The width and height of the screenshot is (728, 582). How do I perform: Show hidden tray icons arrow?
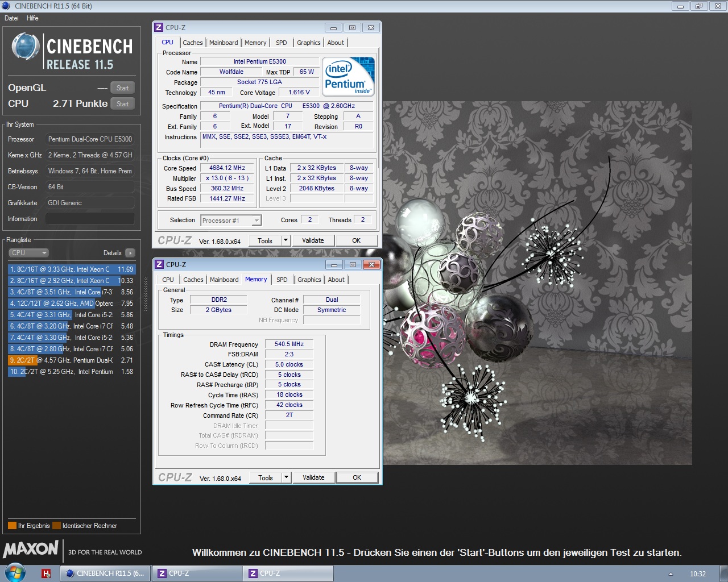671,574
